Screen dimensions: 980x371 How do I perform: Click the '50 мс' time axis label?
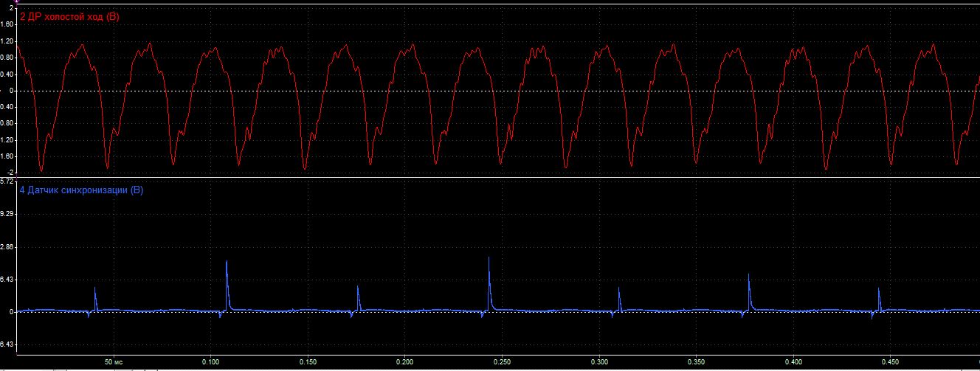pos(113,363)
